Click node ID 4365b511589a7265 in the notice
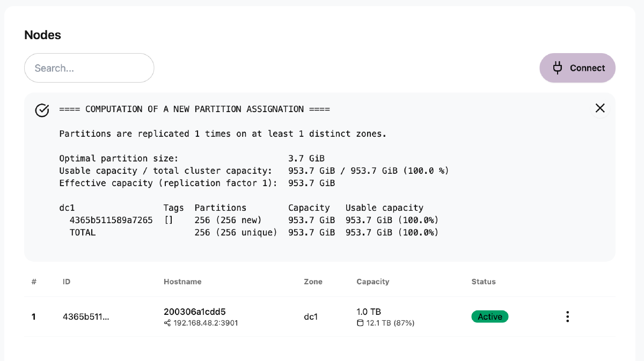Screen dimensions: 644x361 click(111, 220)
